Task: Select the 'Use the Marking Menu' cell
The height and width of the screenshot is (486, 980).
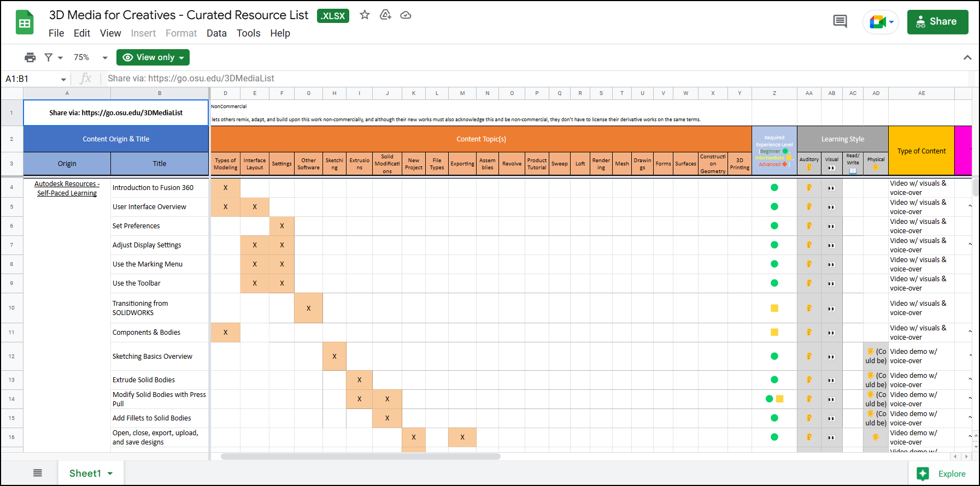Action: click(160, 264)
